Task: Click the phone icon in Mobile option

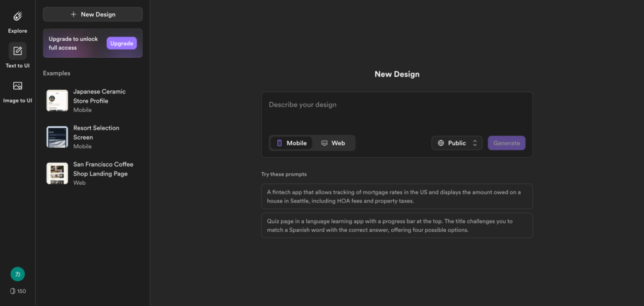Action: (279, 143)
